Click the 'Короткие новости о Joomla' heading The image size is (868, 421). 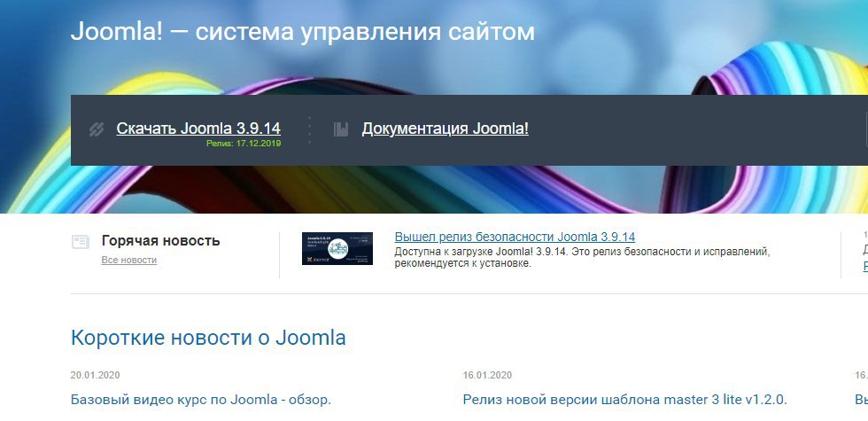tap(208, 338)
